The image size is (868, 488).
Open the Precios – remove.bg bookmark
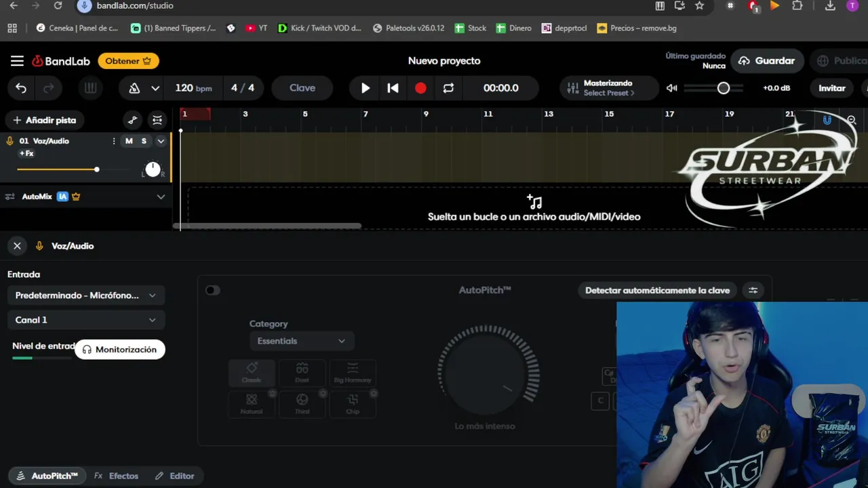(x=637, y=28)
